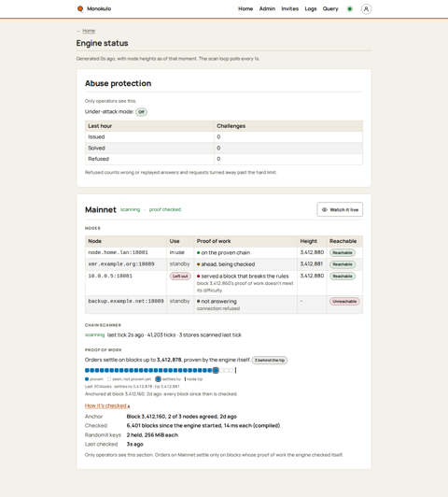This screenshot has height=497, width=448.
Task: Click the Left out badge for 10.0.0.5
Action: point(180,277)
